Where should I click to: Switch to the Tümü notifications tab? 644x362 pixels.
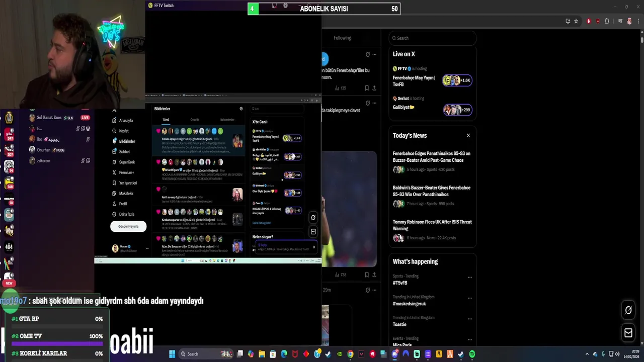(166, 120)
